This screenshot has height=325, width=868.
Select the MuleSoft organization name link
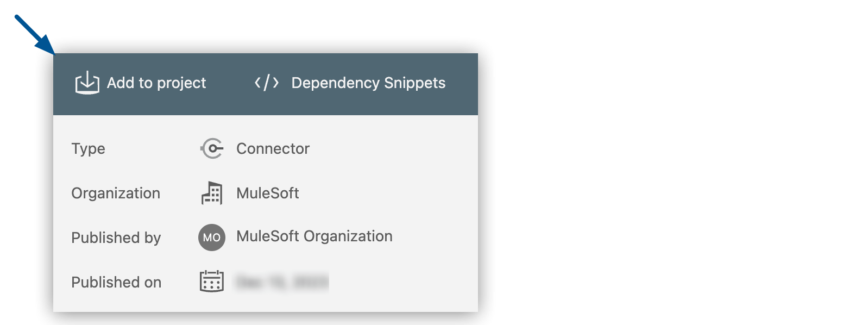(x=267, y=193)
